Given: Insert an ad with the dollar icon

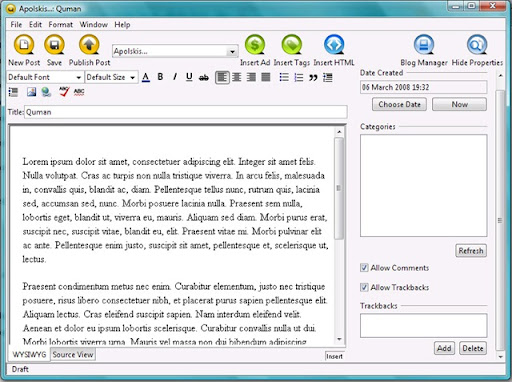Looking at the screenshot, I should tap(255, 44).
